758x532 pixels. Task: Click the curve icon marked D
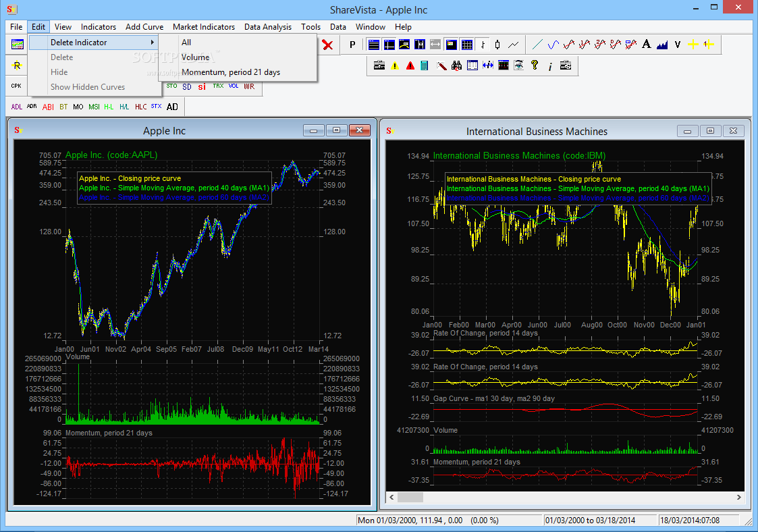click(616, 45)
